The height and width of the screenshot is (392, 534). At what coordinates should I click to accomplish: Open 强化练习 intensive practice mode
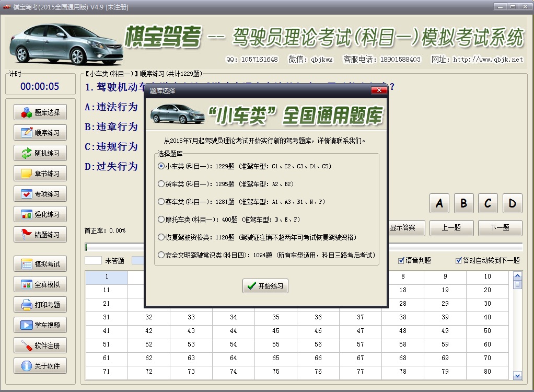click(x=39, y=214)
